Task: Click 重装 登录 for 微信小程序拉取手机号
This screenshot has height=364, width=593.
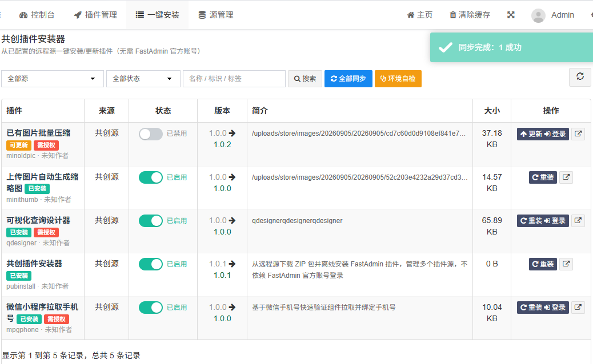Action: 543,308
